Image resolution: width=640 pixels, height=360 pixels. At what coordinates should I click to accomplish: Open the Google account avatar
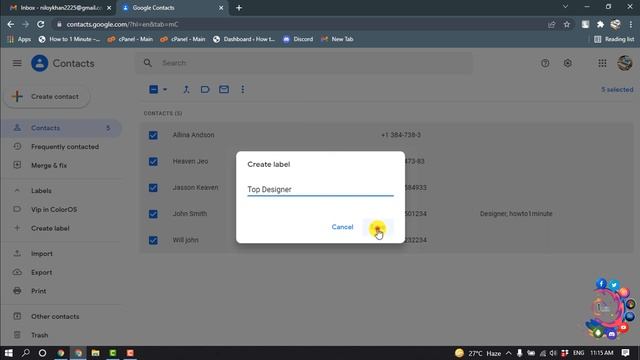pyautogui.click(x=624, y=63)
